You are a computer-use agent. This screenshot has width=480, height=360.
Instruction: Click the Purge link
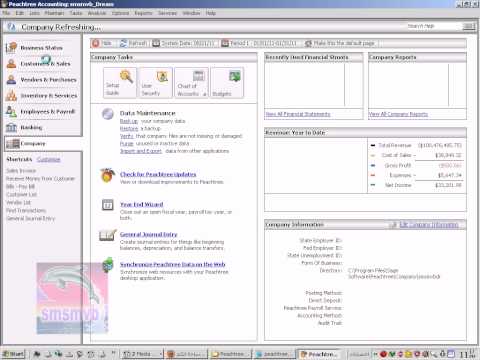point(127,143)
